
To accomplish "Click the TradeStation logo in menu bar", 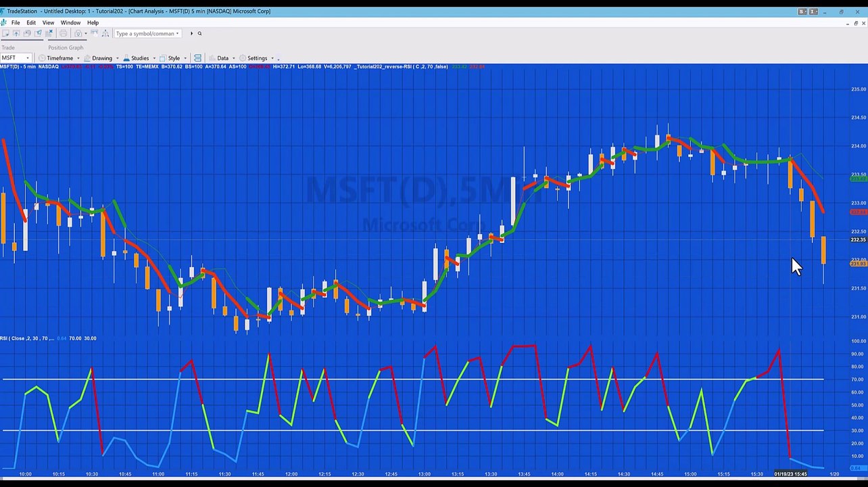I will 4,22.
